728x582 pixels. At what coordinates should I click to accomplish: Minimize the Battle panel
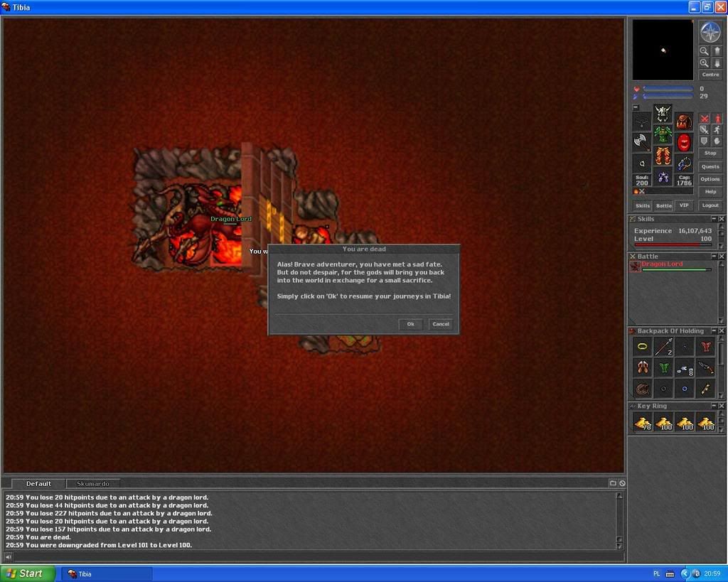(x=714, y=257)
